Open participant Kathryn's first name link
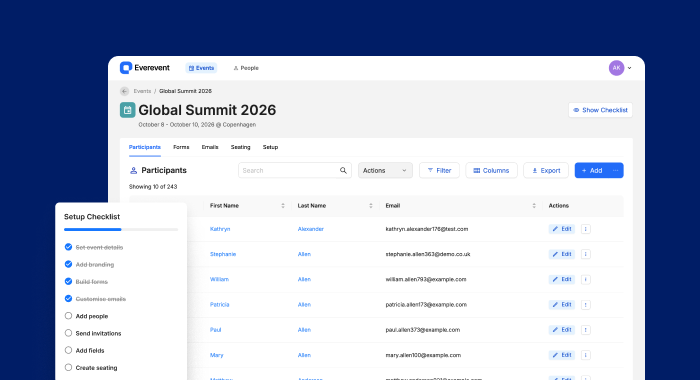 [x=220, y=229]
